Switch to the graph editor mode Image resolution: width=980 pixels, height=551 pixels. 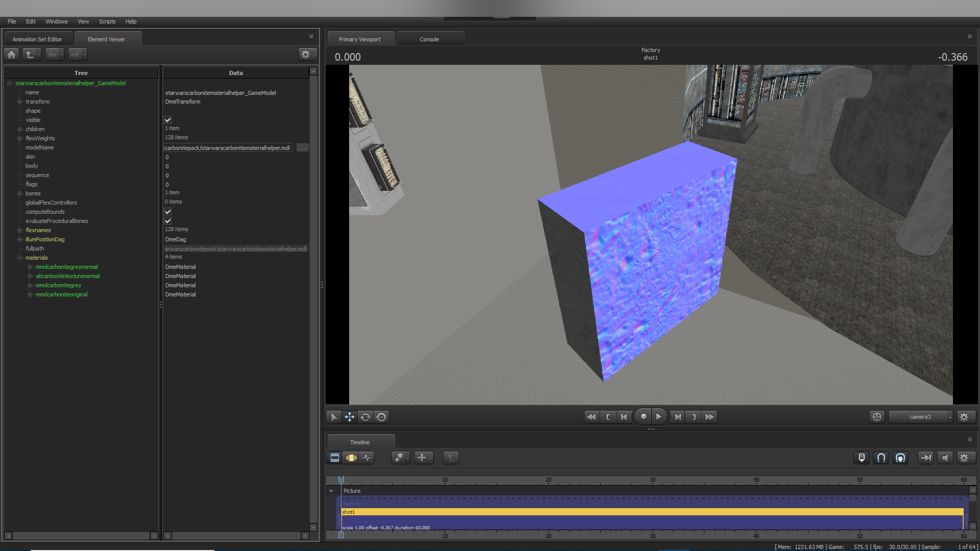click(x=367, y=458)
